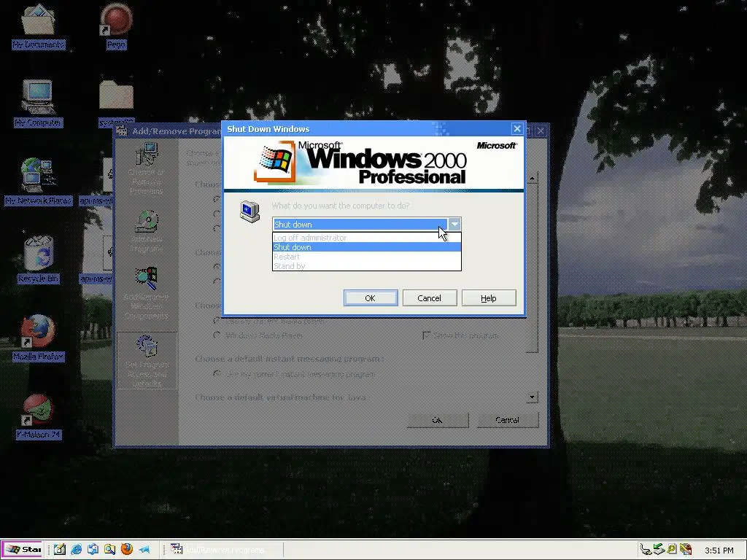Click scroll up arrow in Add/Remove Programs
The height and width of the screenshot is (560, 747).
click(x=532, y=179)
